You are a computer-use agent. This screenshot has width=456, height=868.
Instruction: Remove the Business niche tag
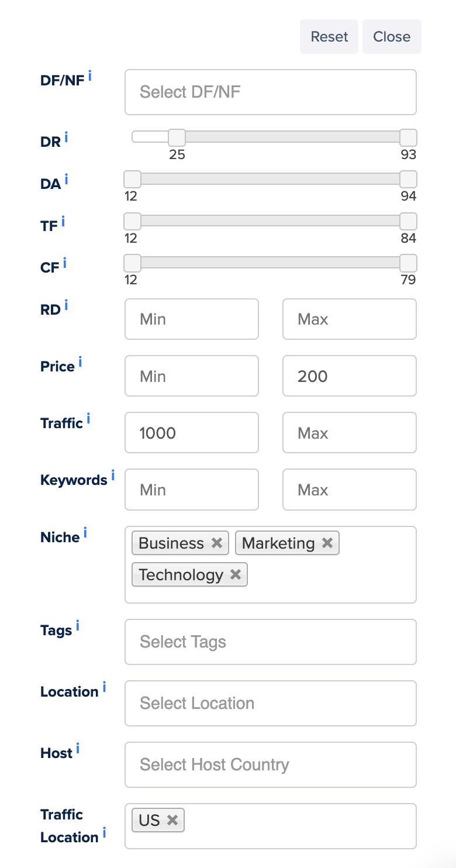coord(217,543)
